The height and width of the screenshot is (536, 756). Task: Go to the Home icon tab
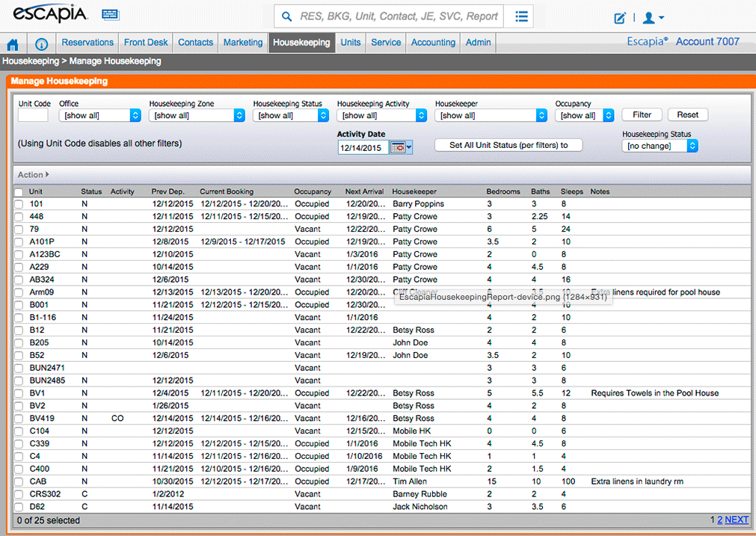pos(13,45)
